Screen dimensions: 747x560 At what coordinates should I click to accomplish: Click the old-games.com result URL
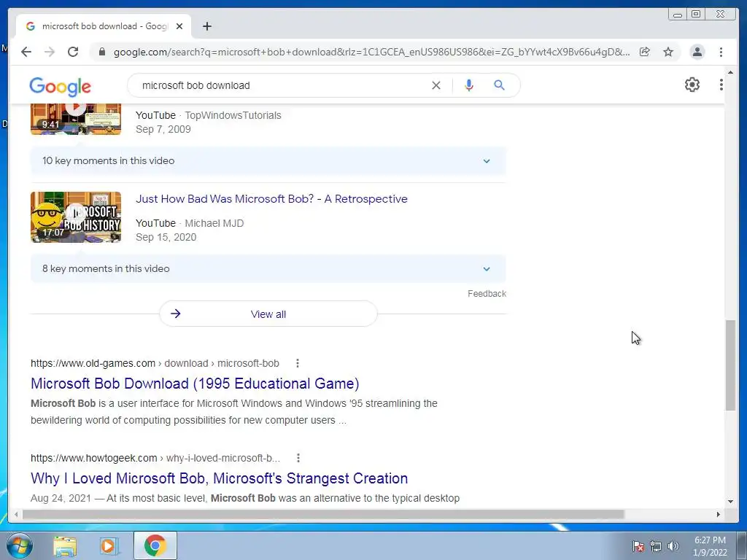click(x=155, y=363)
